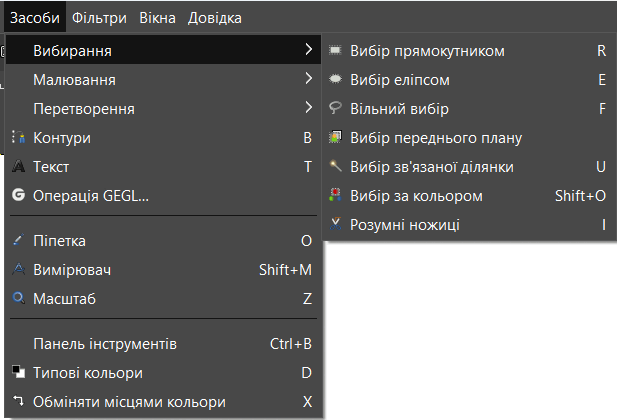Click the color picker icon beside Піпетка
This screenshot has height=420, width=617.
(x=18, y=240)
